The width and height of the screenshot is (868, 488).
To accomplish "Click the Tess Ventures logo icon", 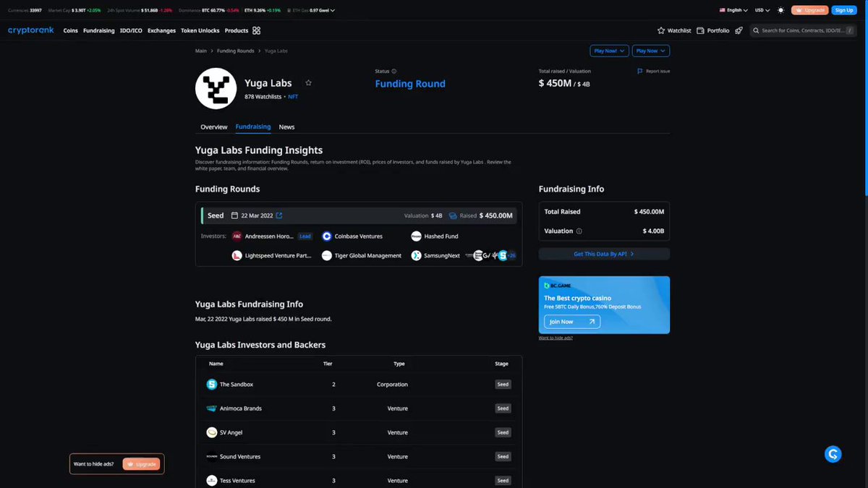I will 212,480.
